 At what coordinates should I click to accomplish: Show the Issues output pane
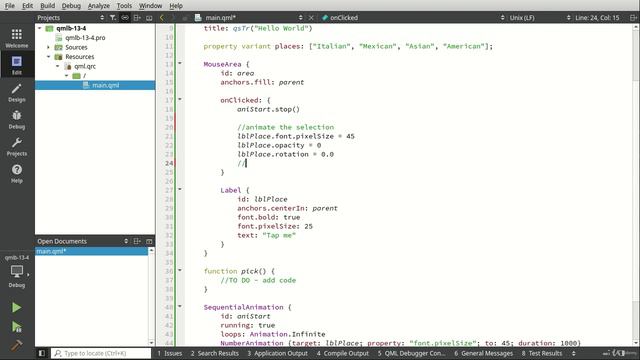[170, 353]
